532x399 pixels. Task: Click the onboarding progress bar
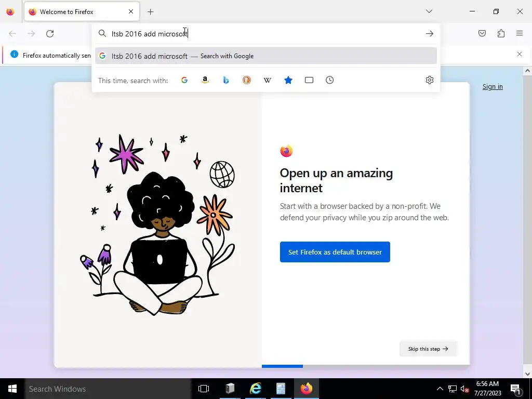(x=366, y=366)
